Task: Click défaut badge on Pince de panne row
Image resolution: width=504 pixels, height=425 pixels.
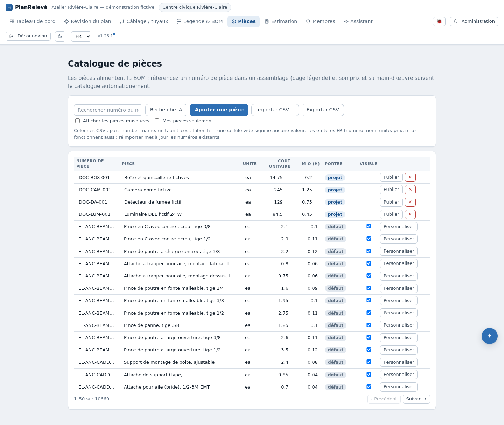Action: pos(336,325)
